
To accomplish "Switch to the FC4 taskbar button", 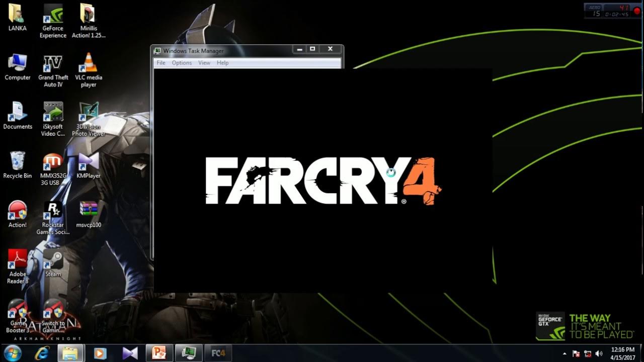I will pos(218,353).
